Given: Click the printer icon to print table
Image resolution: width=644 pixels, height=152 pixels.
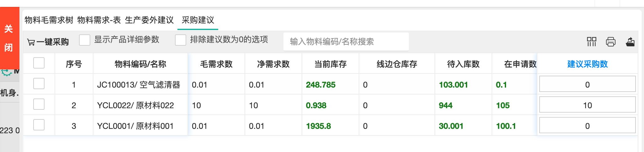Looking at the screenshot, I should [x=610, y=42].
